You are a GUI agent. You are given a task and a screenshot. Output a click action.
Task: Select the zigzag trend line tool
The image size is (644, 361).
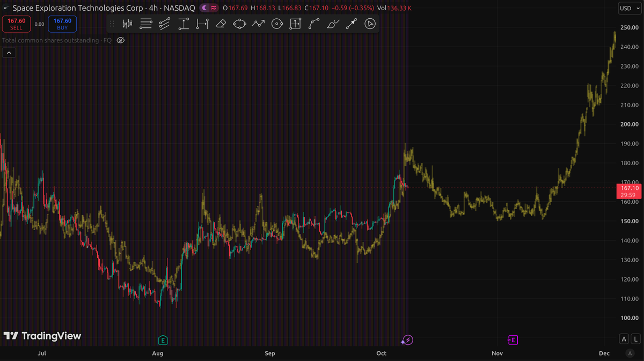(x=258, y=24)
